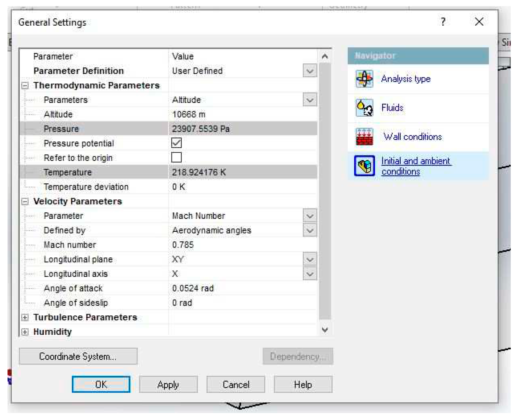Click the question mark help icon

point(443,22)
